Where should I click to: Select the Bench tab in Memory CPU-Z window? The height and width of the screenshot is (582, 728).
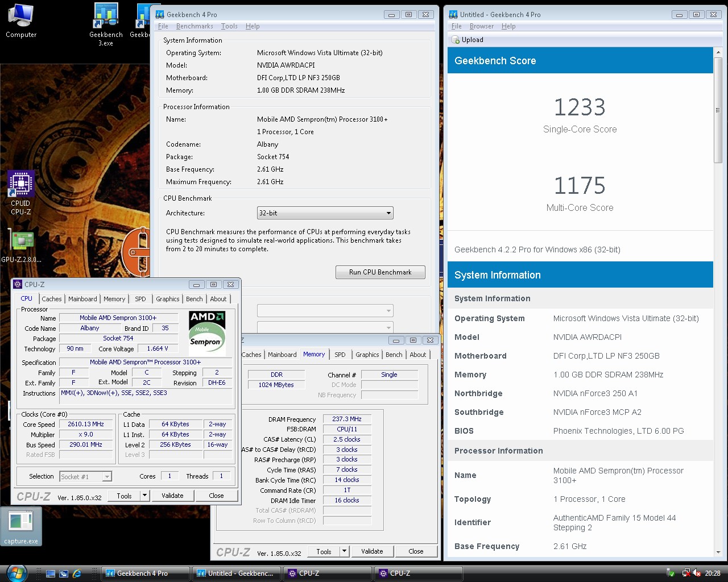point(394,355)
